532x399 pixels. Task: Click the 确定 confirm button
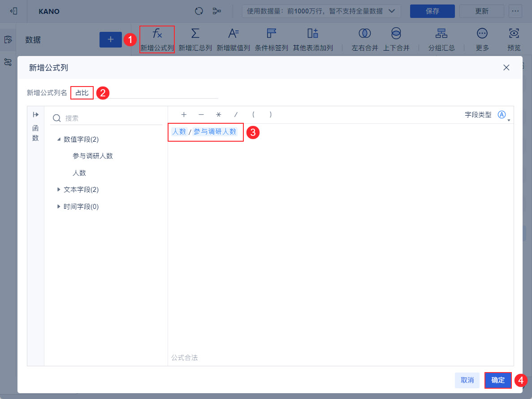(498, 380)
